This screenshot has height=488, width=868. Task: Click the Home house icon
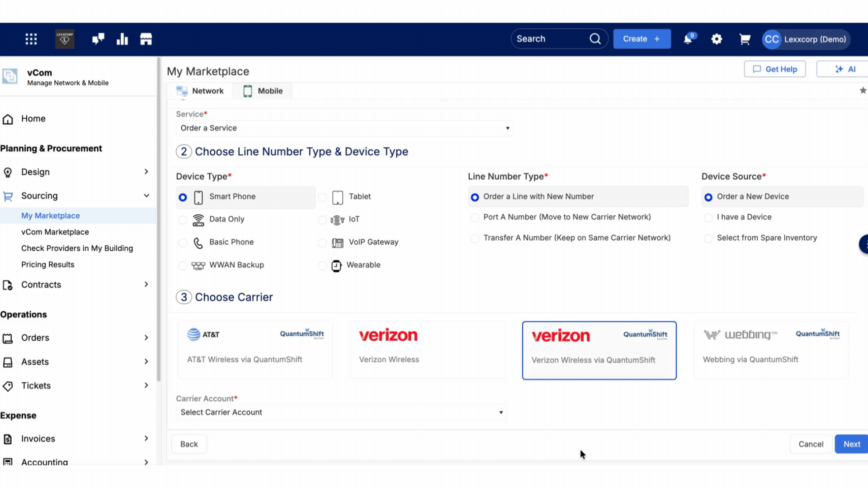[x=8, y=119]
